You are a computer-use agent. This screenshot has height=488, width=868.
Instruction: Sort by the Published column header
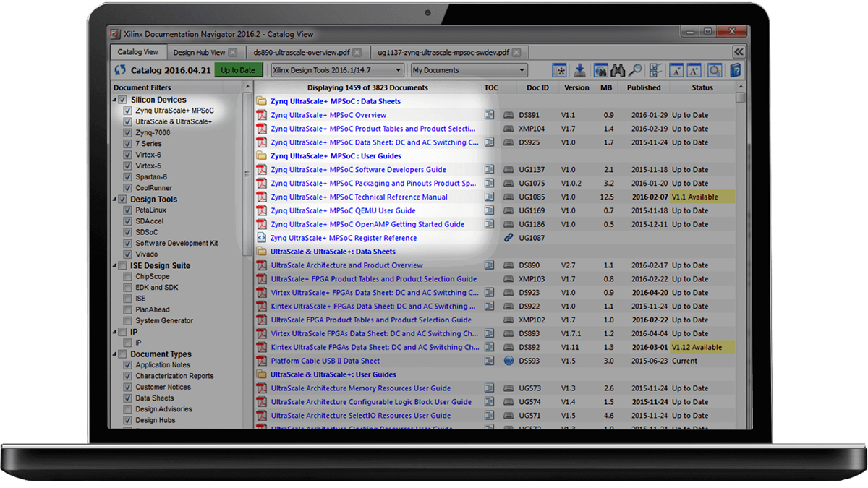pyautogui.click(x=644, y=87)
